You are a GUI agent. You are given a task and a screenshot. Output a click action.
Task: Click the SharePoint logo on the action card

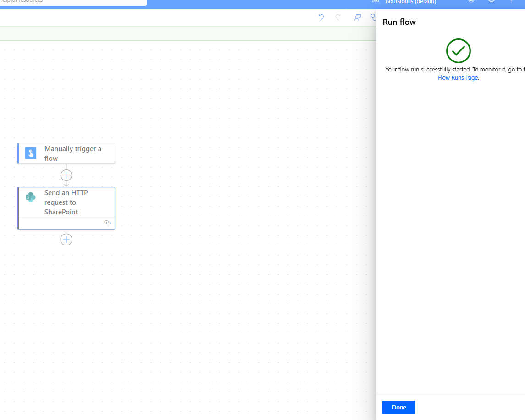click(x=31, y=197)
